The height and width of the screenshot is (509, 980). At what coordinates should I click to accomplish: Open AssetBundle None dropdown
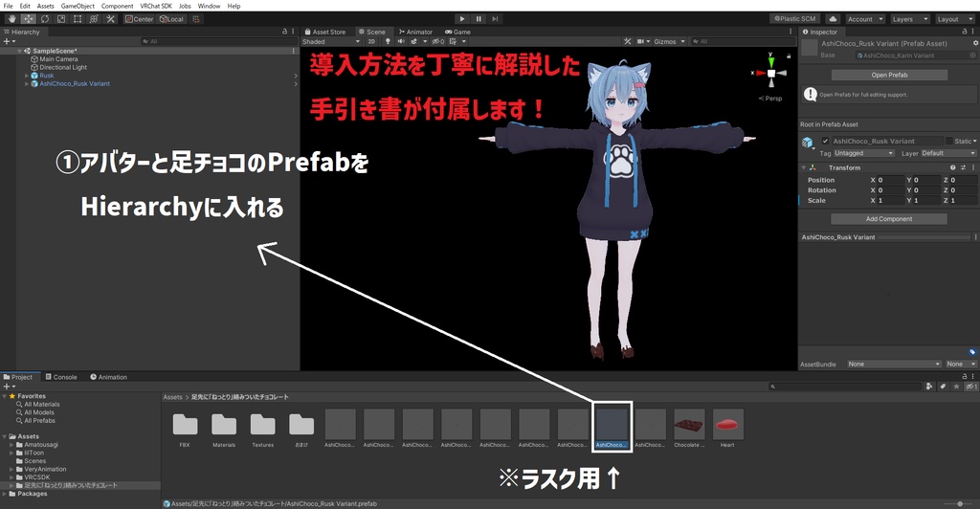(894, 364)
